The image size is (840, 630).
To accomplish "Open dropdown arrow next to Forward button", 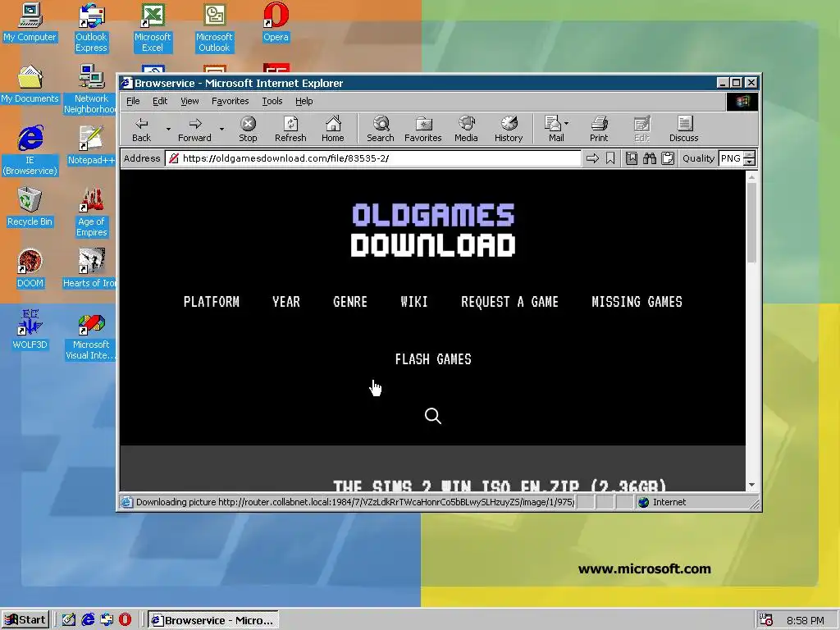I will (221, 129).
